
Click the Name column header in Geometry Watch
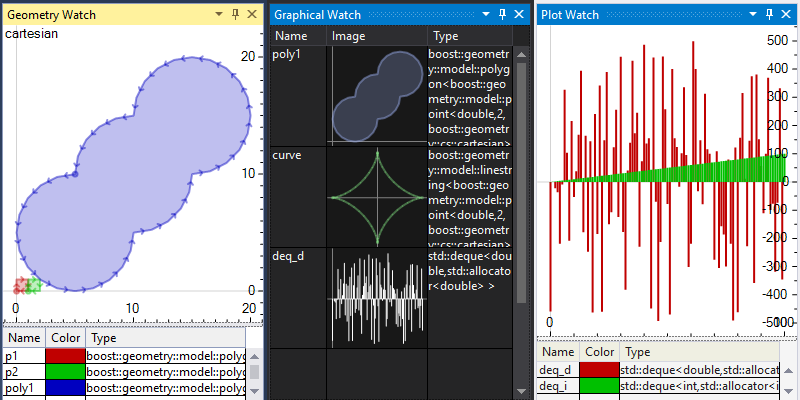(24, 338)
